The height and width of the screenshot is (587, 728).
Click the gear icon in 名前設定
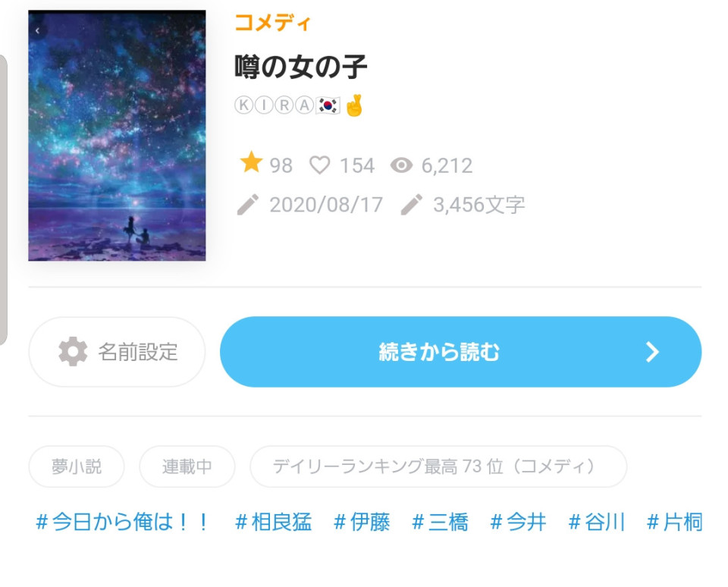[x=73, y=352]
